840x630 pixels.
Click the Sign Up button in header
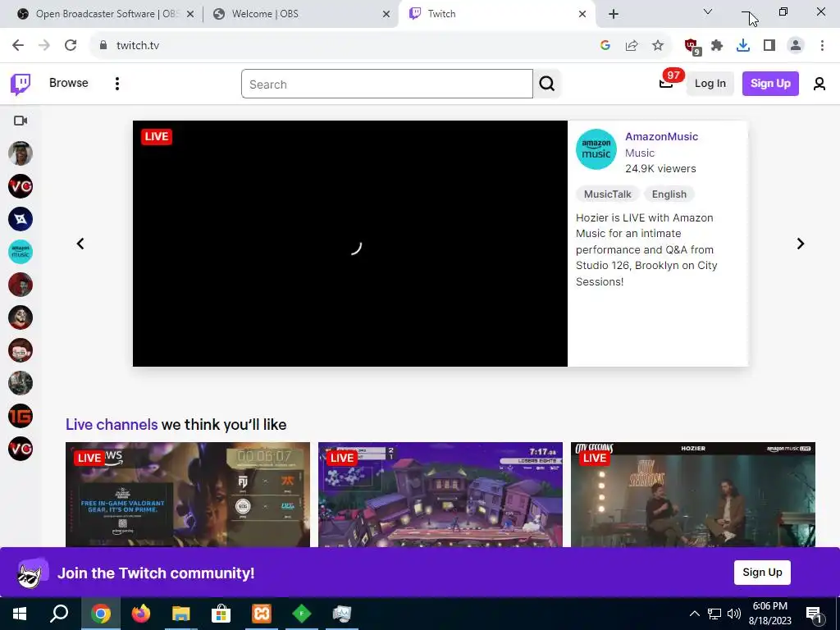[770, 84]
